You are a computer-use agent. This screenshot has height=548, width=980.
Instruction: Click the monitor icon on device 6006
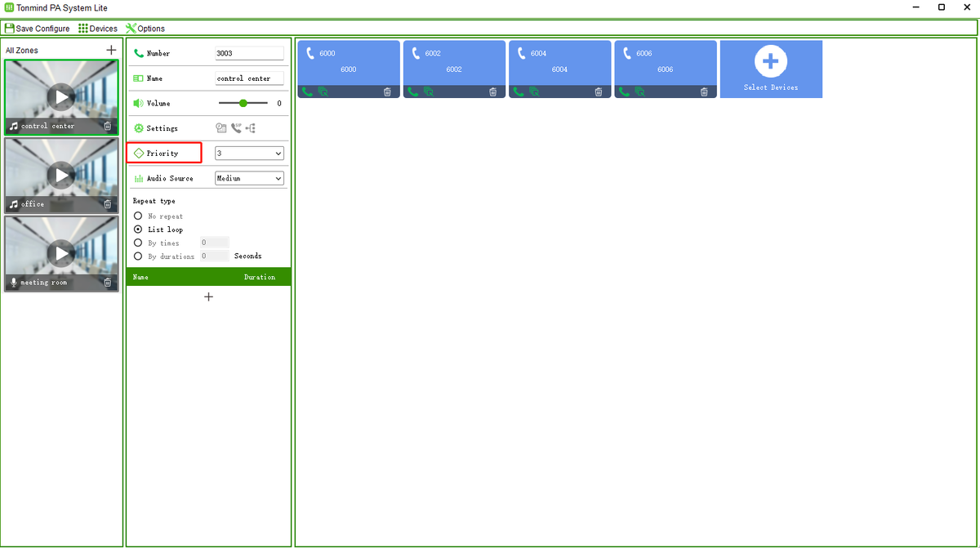click(x=639, y=91)
